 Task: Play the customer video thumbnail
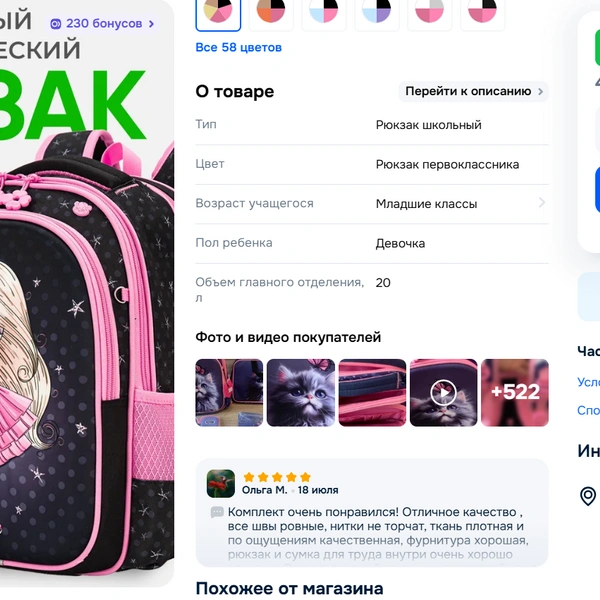443,393
